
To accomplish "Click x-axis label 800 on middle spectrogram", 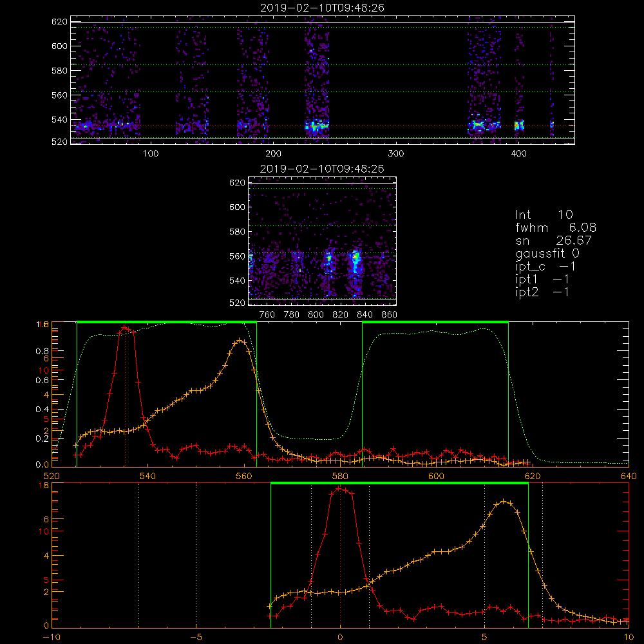I will [x=316, y=315].
